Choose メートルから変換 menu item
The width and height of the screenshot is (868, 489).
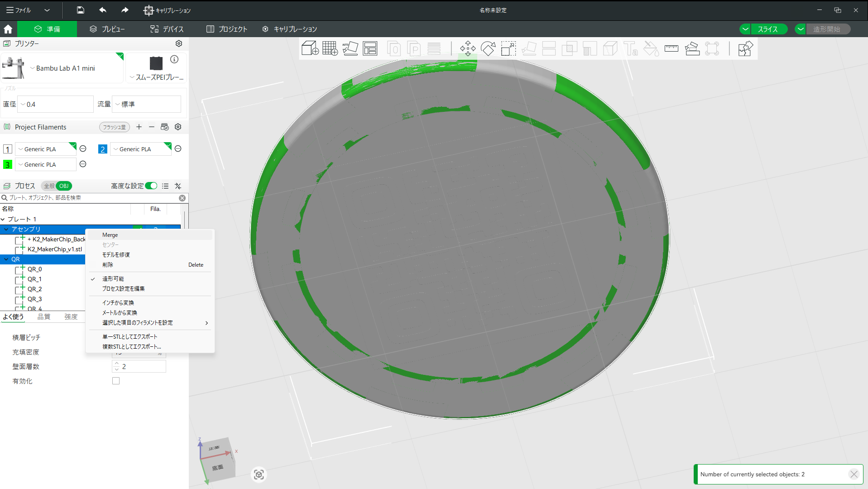(149, 313)
